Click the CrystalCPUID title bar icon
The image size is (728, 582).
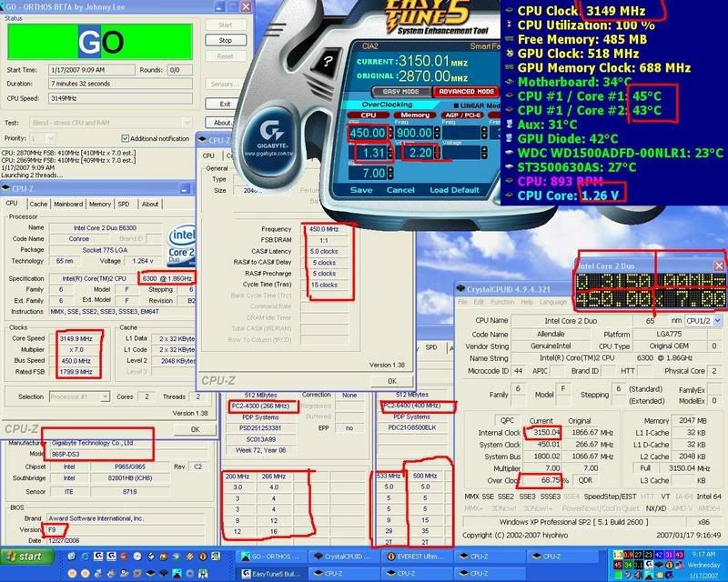tap(460, 288)
